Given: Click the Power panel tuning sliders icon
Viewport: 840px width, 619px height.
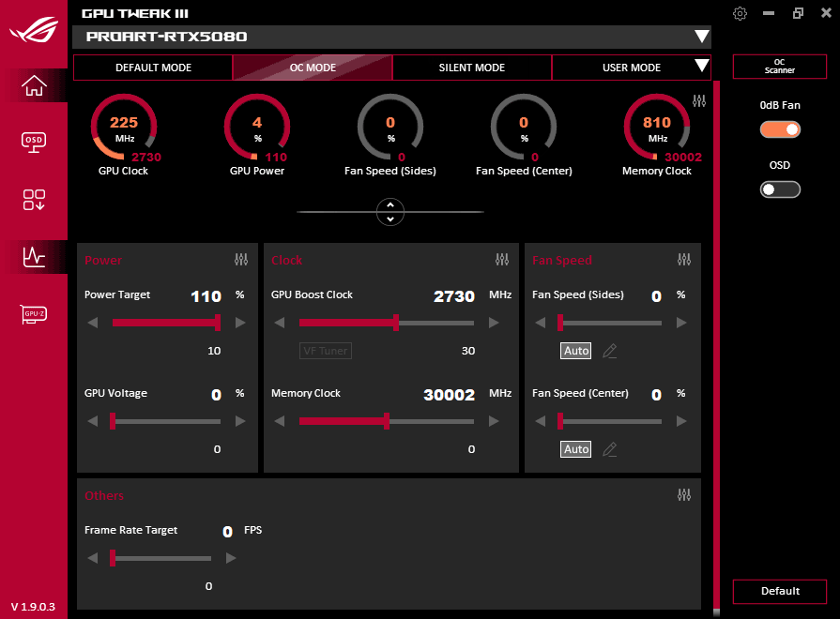Looking at the screenshot, I should (x=241, y=260).
